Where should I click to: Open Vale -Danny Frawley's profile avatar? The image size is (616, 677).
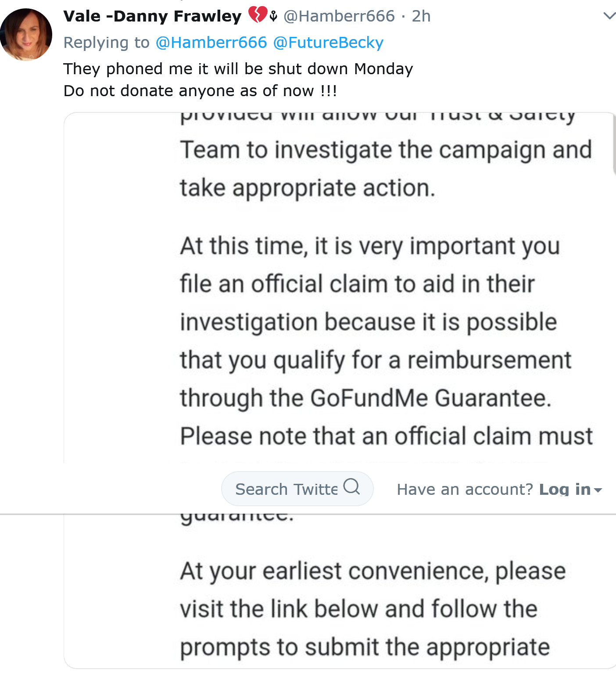coord(26,34)
